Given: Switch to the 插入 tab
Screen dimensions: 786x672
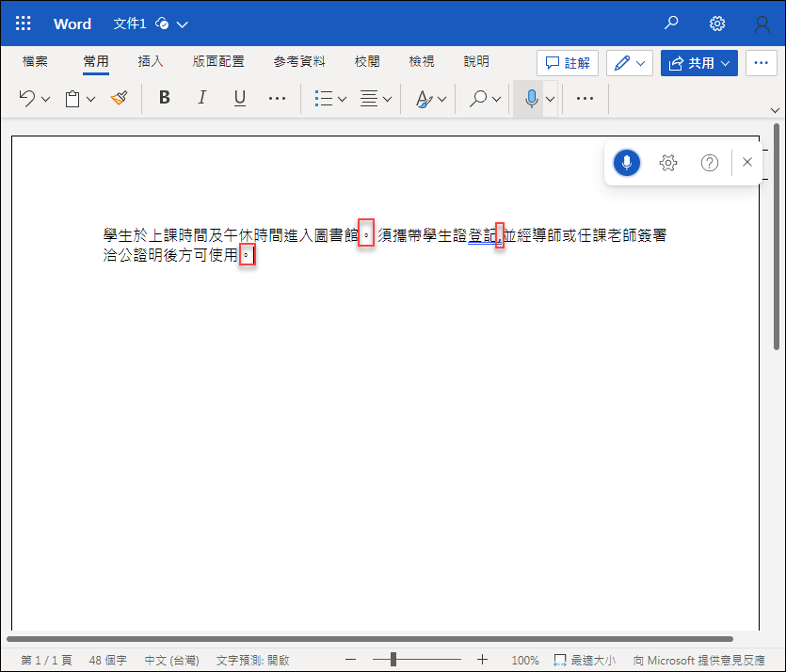Looking at the screenshot, I should pyautogui.click(x=151, y=61).
